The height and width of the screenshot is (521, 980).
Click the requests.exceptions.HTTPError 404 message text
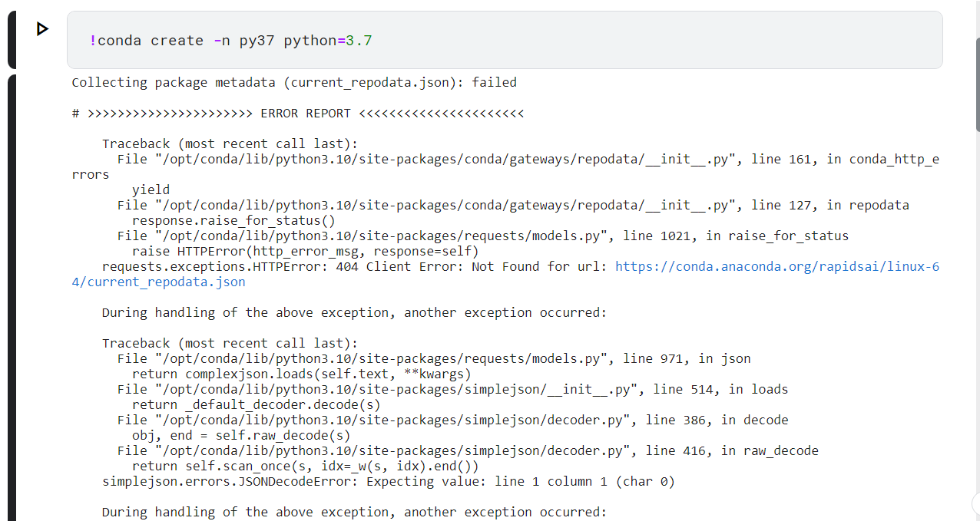pyautogui.click(x=356, y=266)
